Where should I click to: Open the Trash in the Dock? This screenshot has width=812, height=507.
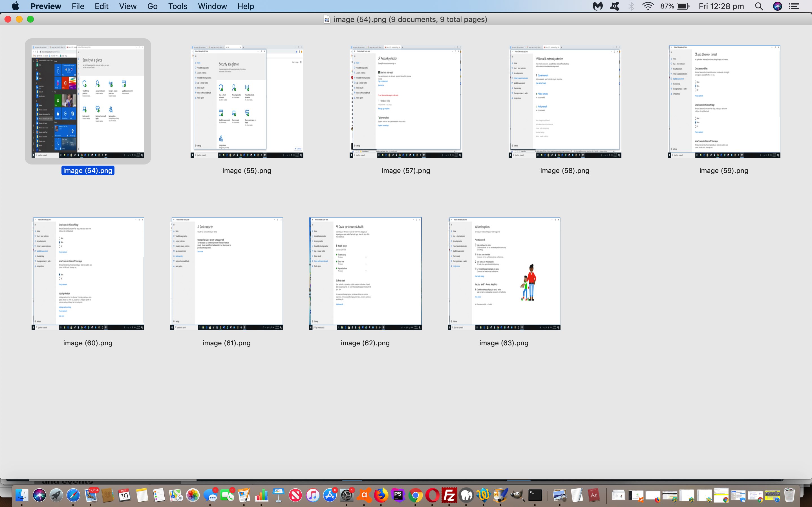tap(789, 495)
